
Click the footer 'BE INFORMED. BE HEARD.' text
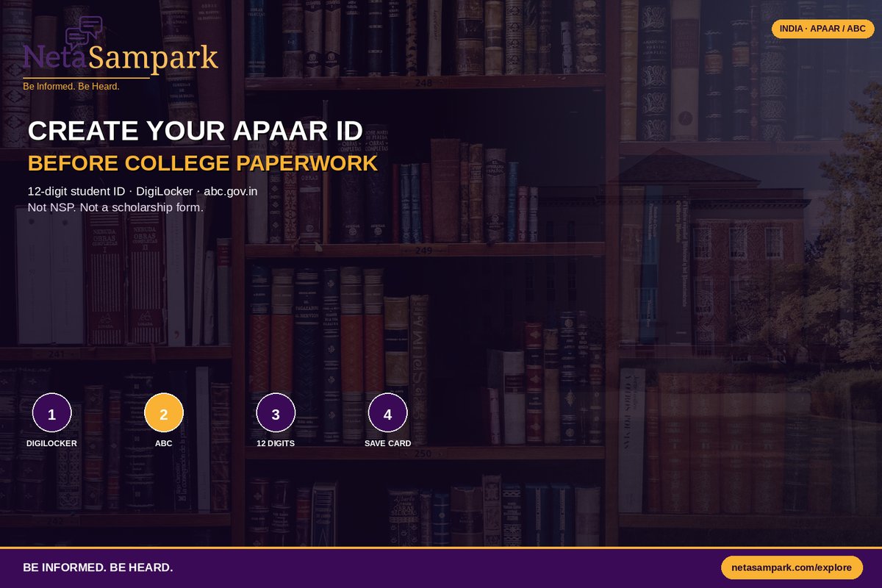point(98,567)
